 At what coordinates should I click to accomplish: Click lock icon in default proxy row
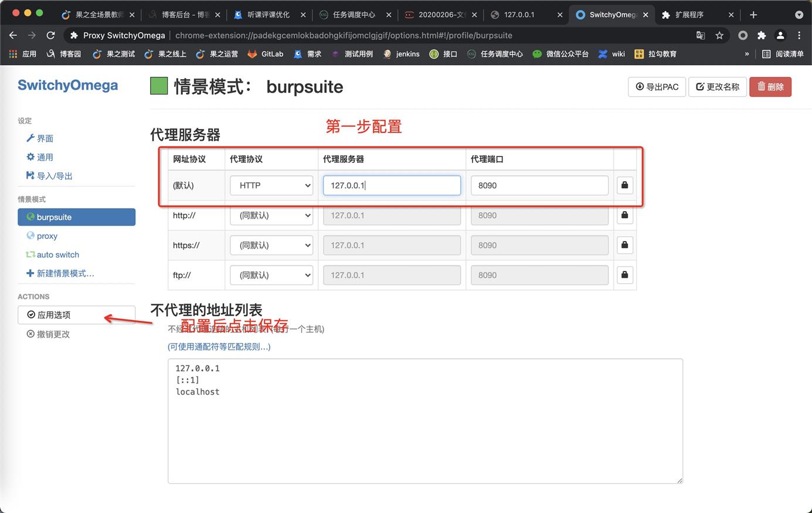(x=625, y=185)
